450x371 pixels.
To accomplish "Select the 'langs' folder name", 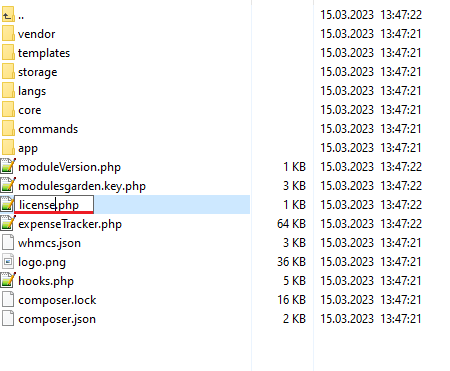I will pos(32,91).
